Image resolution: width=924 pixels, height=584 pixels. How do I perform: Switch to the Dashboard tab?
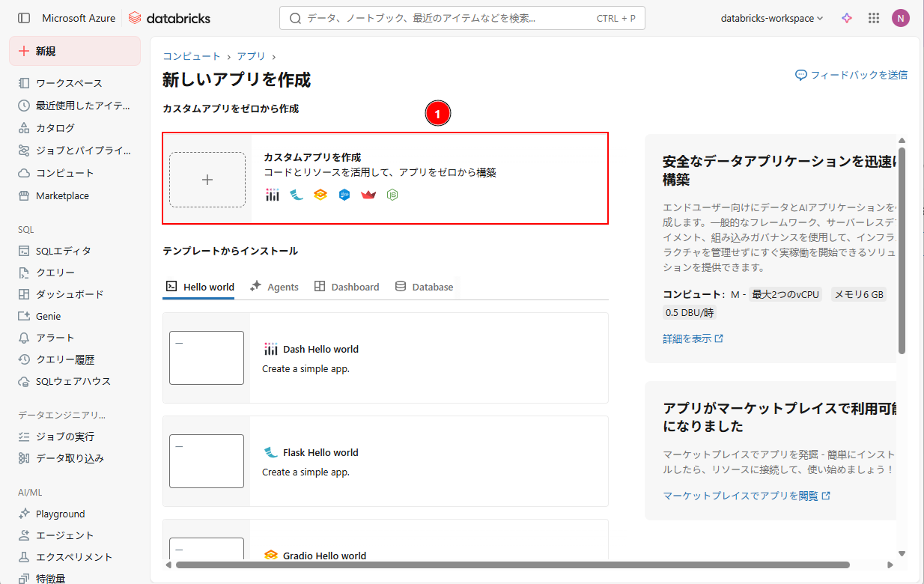pos(347,287)
